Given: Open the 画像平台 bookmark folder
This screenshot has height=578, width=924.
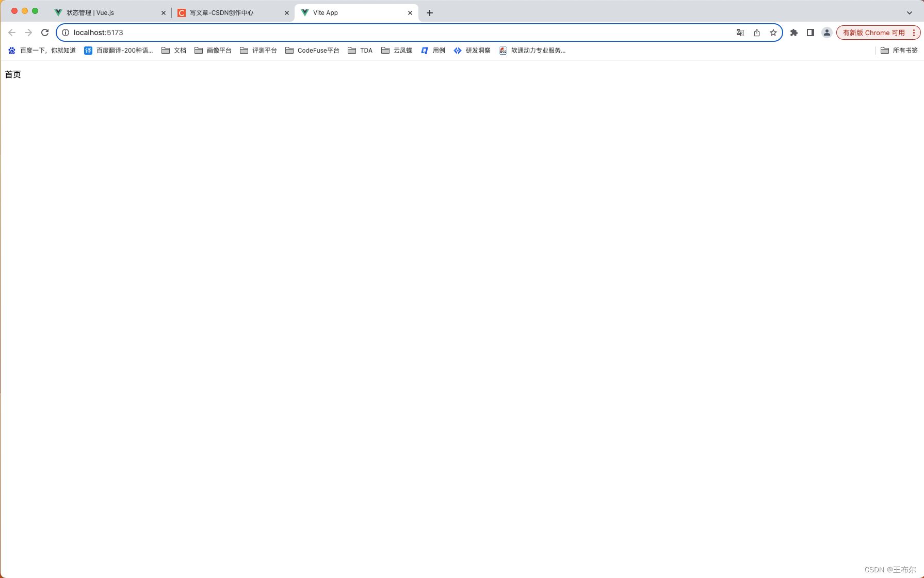Looking at the screenshot, I should click(213, 51).
